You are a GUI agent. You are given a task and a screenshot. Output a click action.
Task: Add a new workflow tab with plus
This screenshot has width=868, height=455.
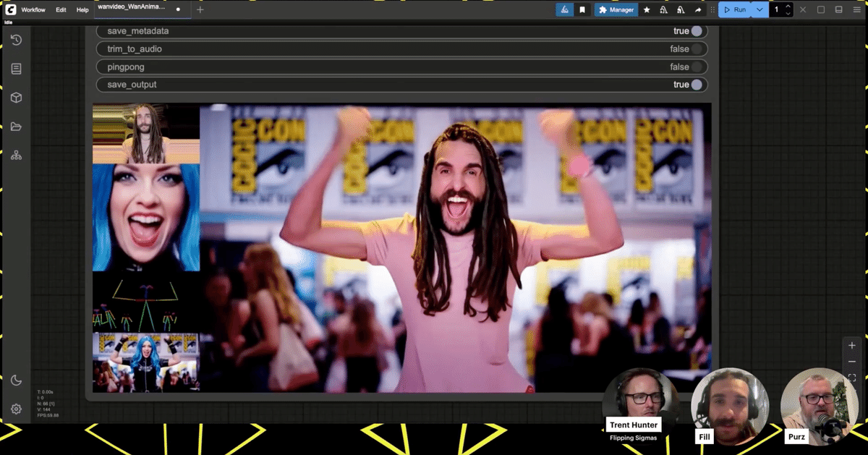(200, 10)
